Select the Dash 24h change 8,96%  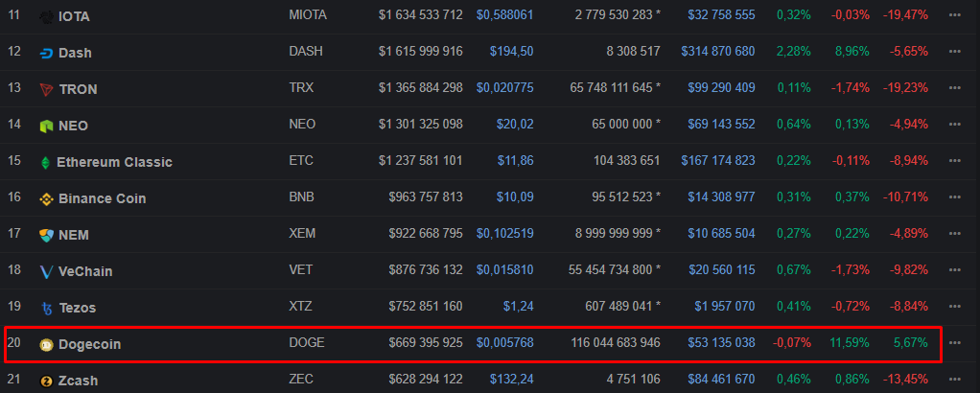click(x=852, y=51)
